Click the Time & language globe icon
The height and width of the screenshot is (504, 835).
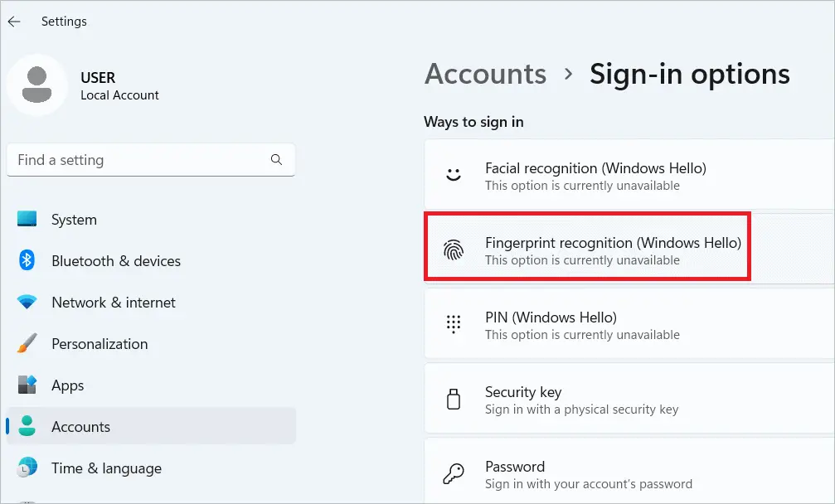pos(27,468)
